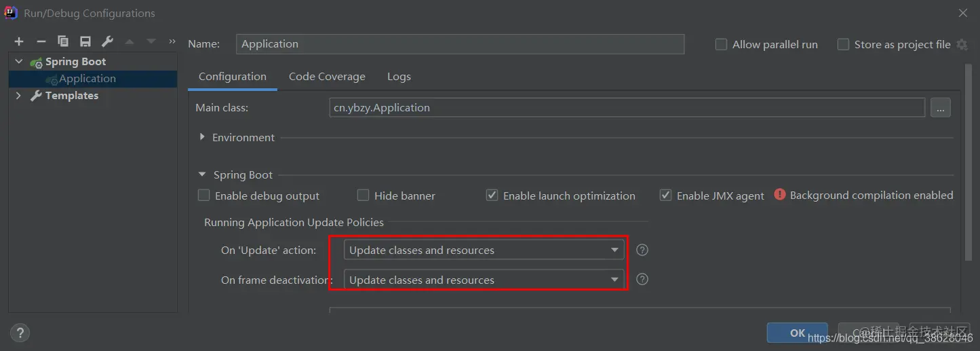
Task: Move configuration down with arrow icon
Action: pos(151,41)
